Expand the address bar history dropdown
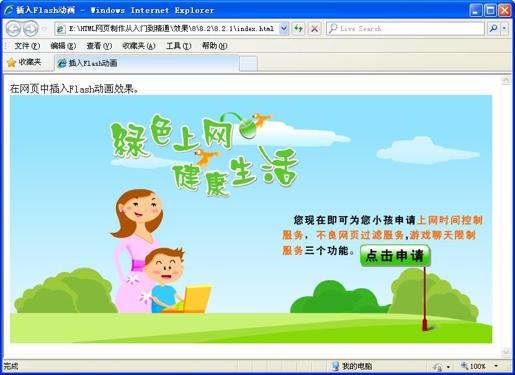515x375 pixels. click(x=284, y=29)
